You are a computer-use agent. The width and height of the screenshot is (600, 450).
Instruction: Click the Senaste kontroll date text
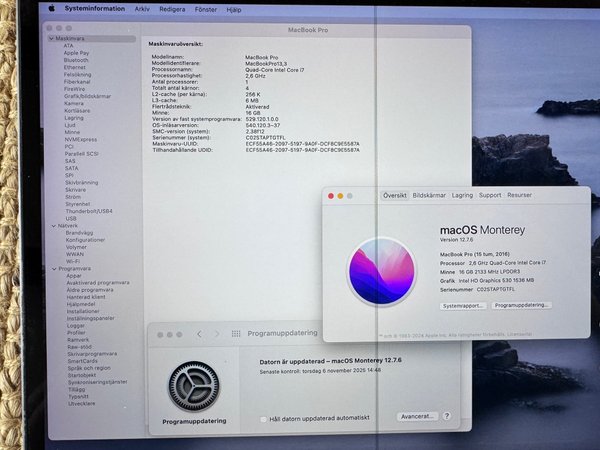tap(320, 371)
